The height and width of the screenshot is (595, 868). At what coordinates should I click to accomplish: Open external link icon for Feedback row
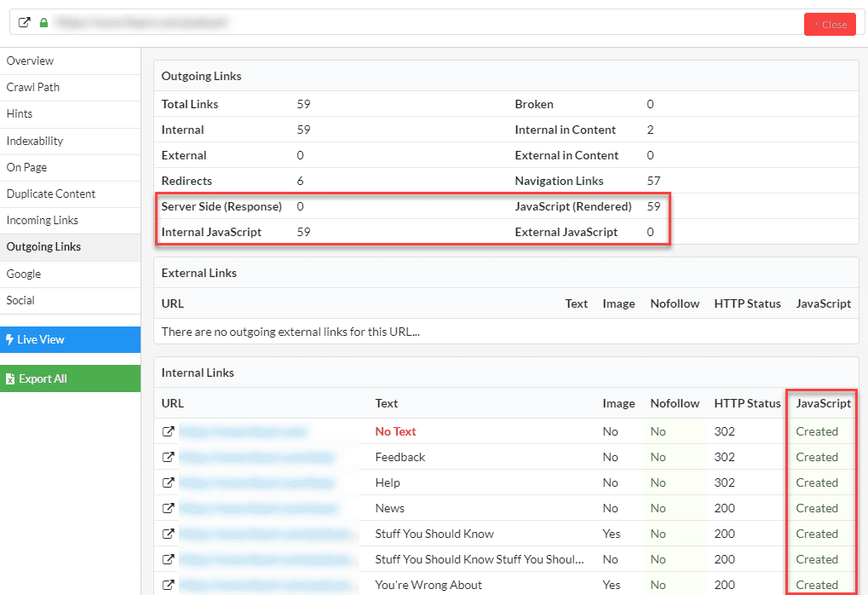(168, 457)
